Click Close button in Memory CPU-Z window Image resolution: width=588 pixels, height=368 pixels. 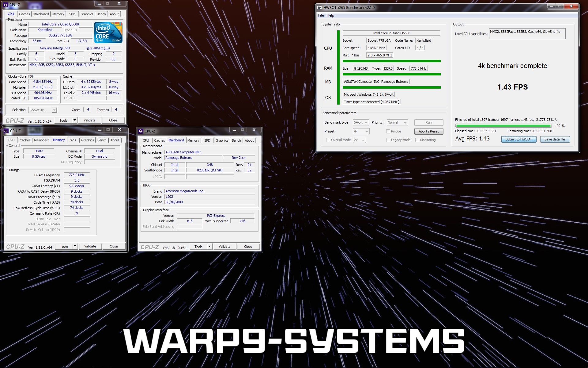(x=114, y=247)
